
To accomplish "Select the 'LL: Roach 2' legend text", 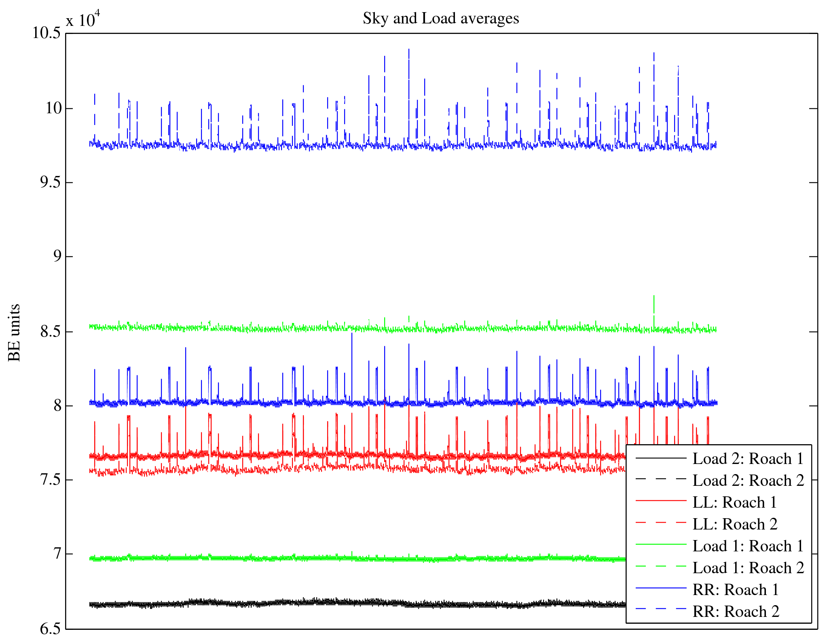I will (735, 524).
